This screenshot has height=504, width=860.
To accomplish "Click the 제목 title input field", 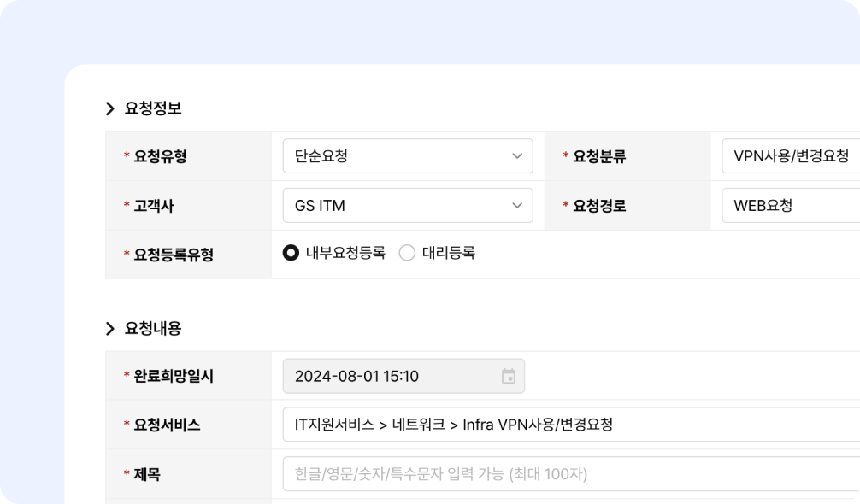I will coord(564,474).
